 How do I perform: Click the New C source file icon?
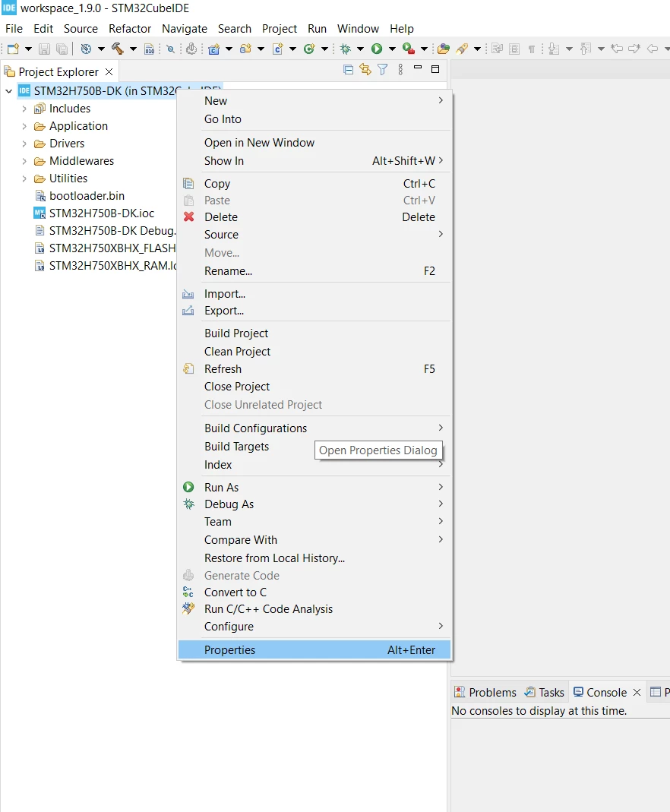point(278,49)
